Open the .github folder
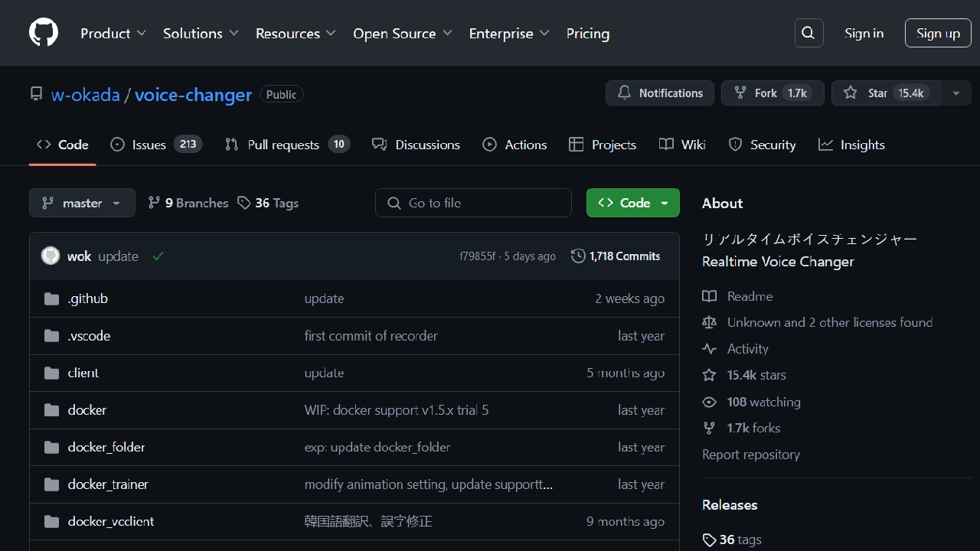The image size is (980, 551). pyautogui.click(x=87, y=298)
